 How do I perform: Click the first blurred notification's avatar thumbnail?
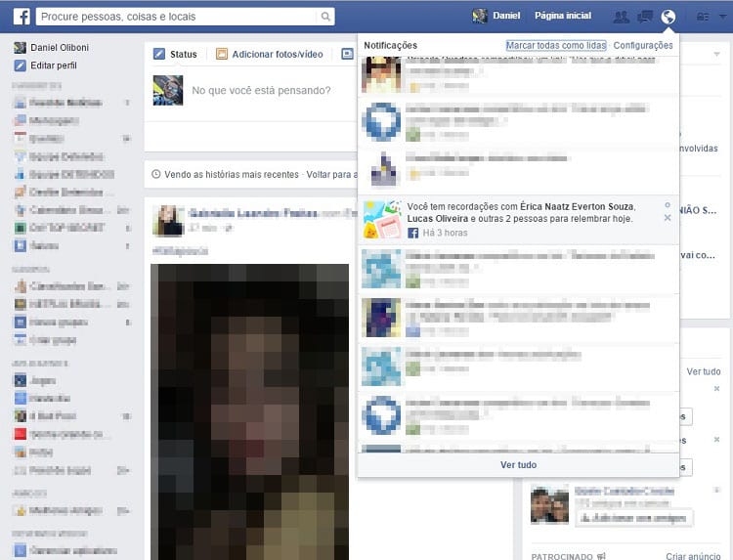pyautogui.click(x=381, y=73)
